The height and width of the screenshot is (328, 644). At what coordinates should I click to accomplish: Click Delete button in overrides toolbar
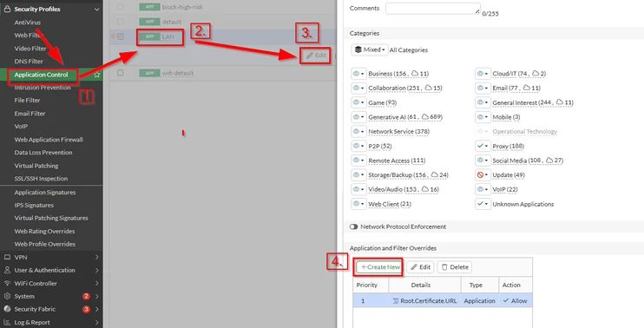click(455, 267)
